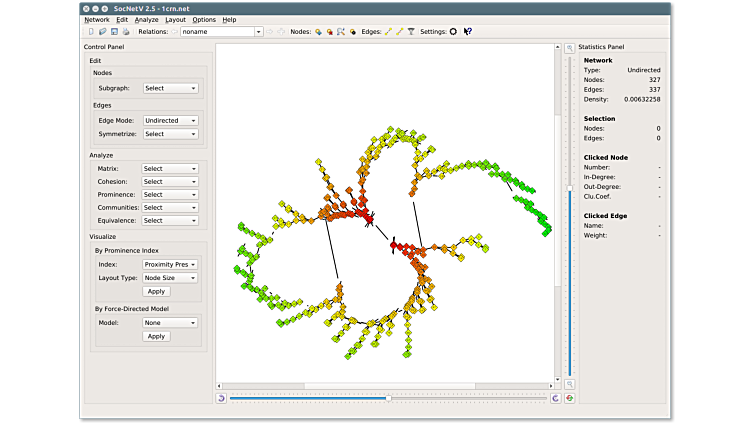Open the Layout Type dropdown
This screenshot has width=752, height=423.
point(169,277)
